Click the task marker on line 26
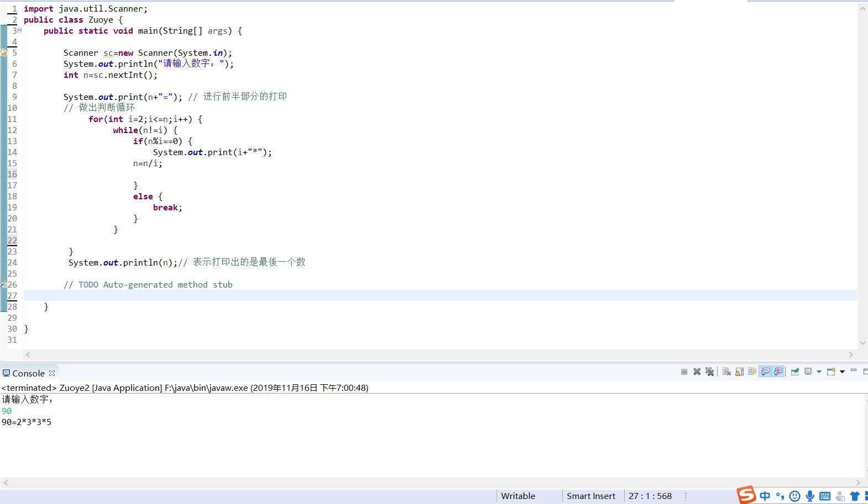The width and height of the screenshot is (868, 504). (3, 284)
